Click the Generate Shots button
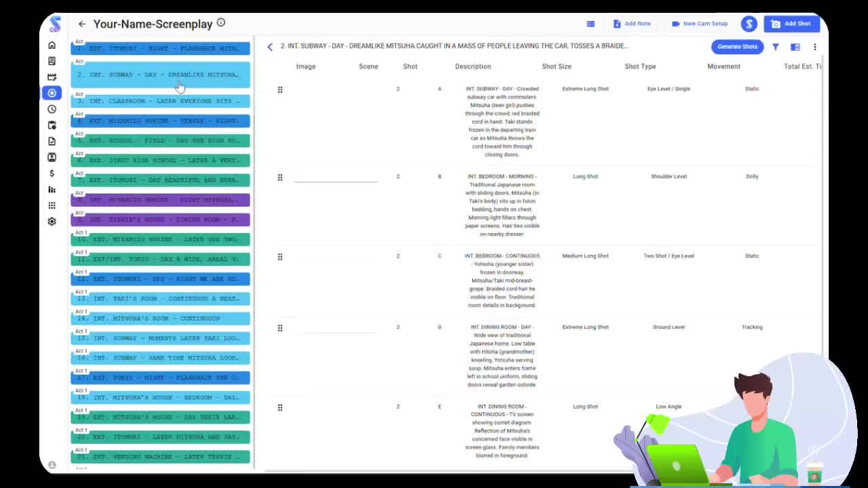This screenshot has width=868, height=488. click(737, 46)
